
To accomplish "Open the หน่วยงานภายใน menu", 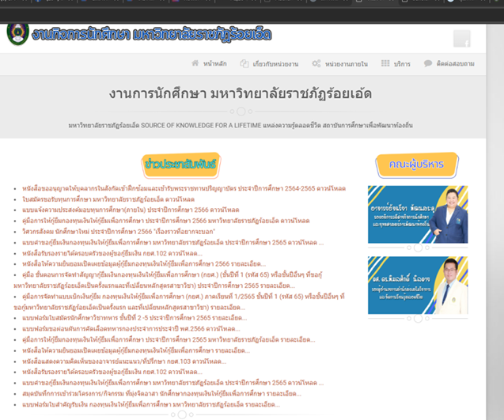I will 347,64.
